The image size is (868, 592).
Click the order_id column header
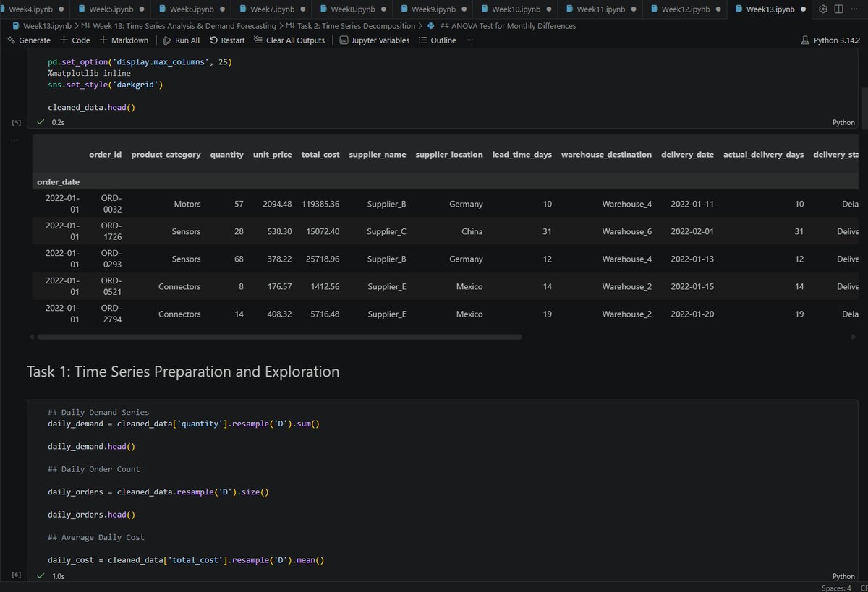point(106,155)
